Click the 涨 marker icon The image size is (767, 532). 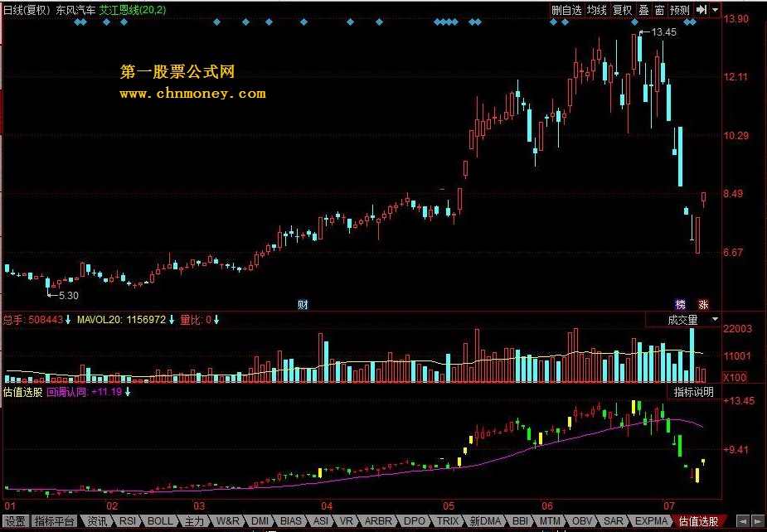pos(703,305)
